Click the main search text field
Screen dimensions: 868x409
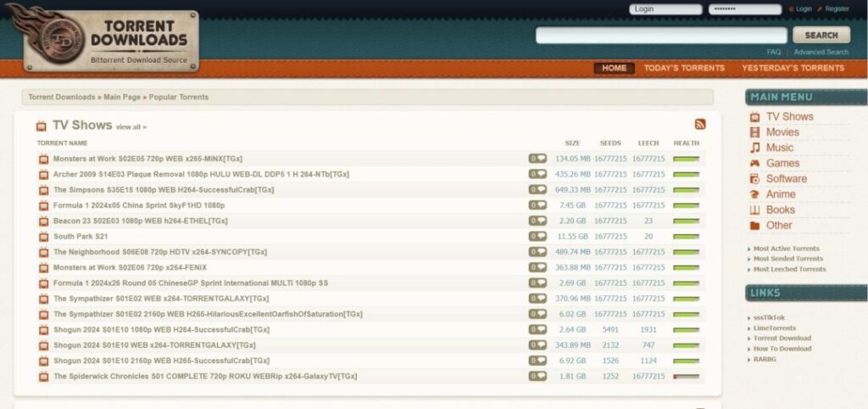click(x=661, y=35)
